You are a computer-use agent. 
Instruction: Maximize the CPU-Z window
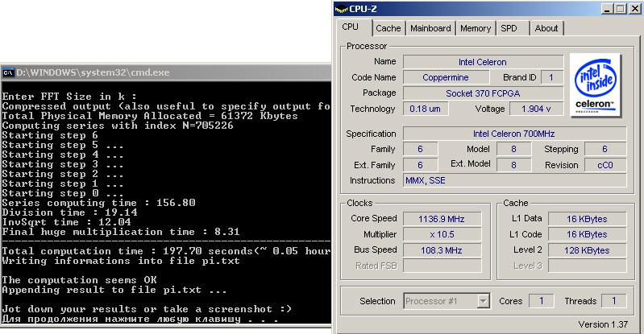point(620,9)
